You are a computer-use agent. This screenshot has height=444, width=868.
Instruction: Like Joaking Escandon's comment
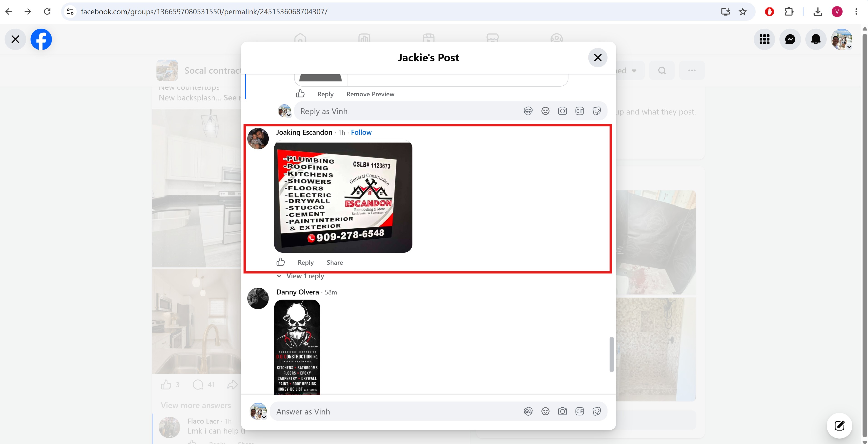(281, 262)
